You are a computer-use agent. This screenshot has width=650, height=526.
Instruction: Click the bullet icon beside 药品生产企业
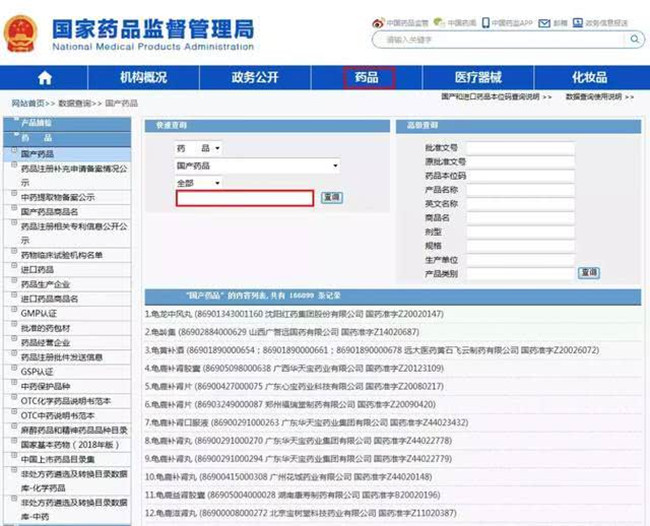point(14,281)
